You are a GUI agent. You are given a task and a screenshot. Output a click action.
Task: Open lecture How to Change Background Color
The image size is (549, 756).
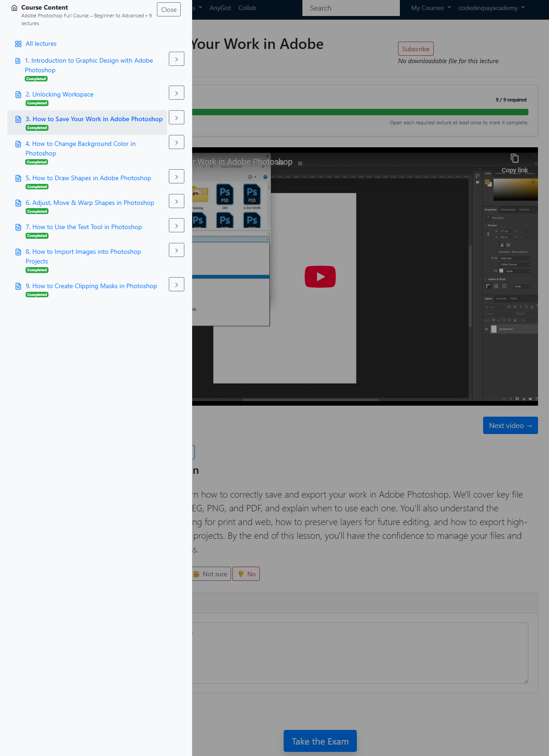click(81, 149)
